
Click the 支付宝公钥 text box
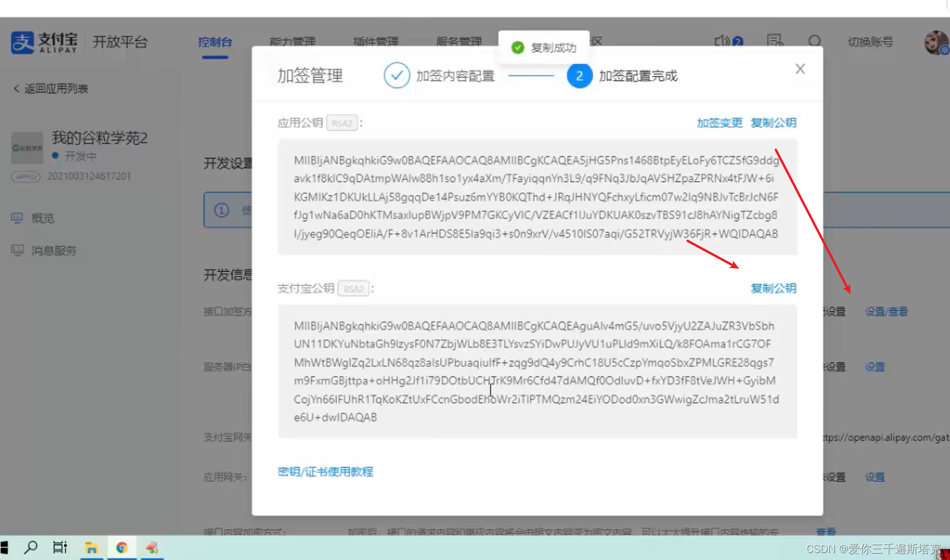coord(538,371)
